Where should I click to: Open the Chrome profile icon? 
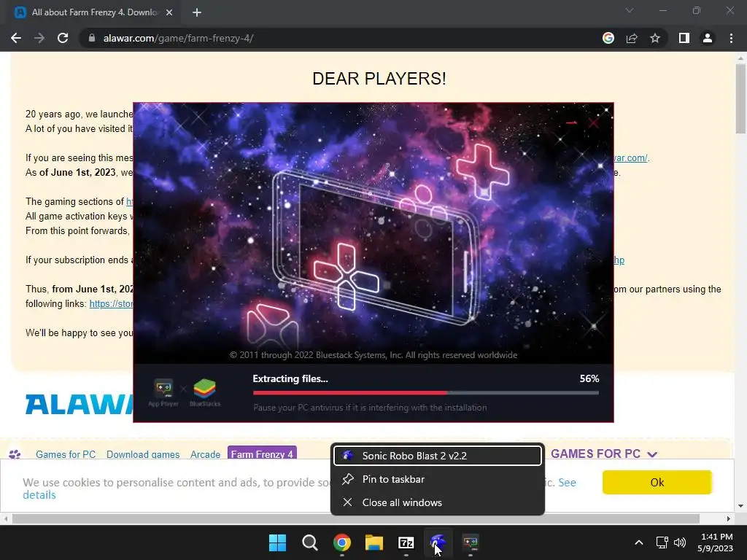[x=708, y=38]
